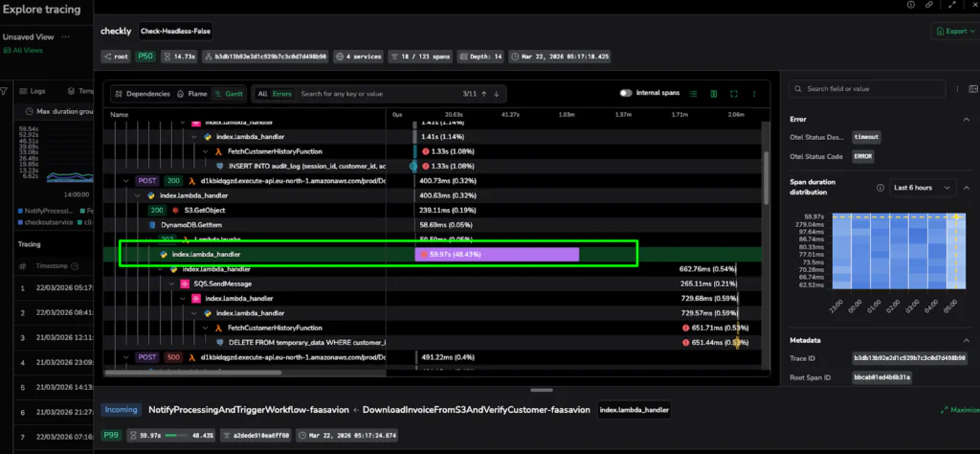Open the Last 6 hours time range dropdown
Viewport: 980px width, 454px height.
[x=922, y=188]
